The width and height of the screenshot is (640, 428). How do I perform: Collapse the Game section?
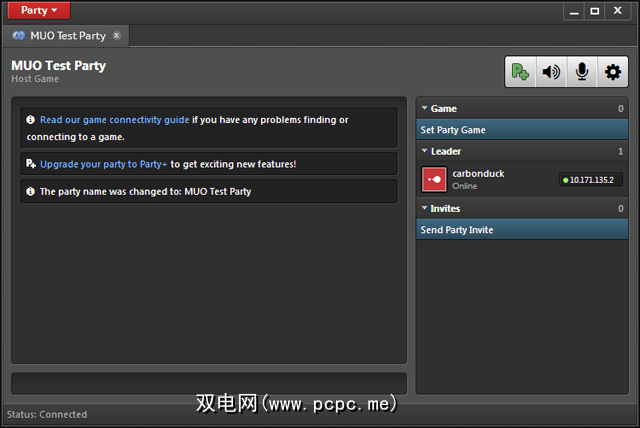click(424, 108)
